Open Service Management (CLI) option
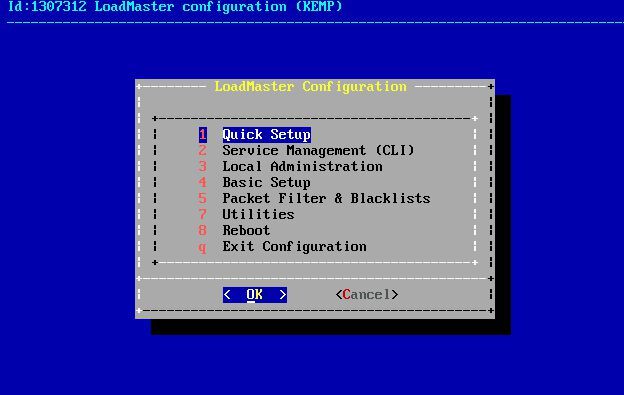The image size is (624, 395). click(318, 150)
